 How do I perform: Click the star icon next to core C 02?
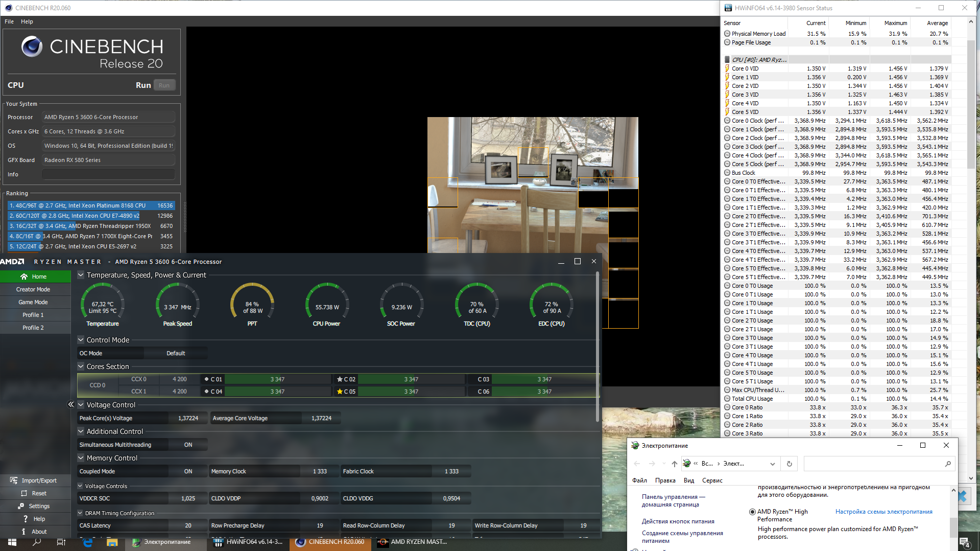tap(340, 379)
